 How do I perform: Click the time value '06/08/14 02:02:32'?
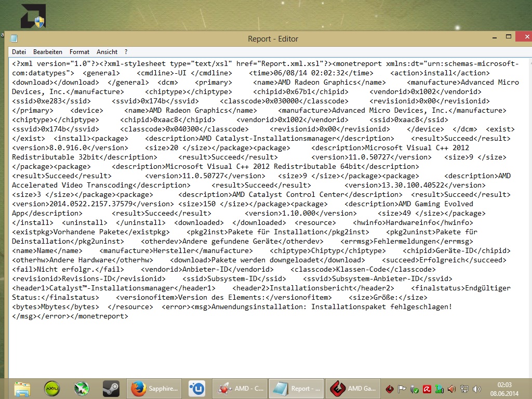[x=309, y=73]
